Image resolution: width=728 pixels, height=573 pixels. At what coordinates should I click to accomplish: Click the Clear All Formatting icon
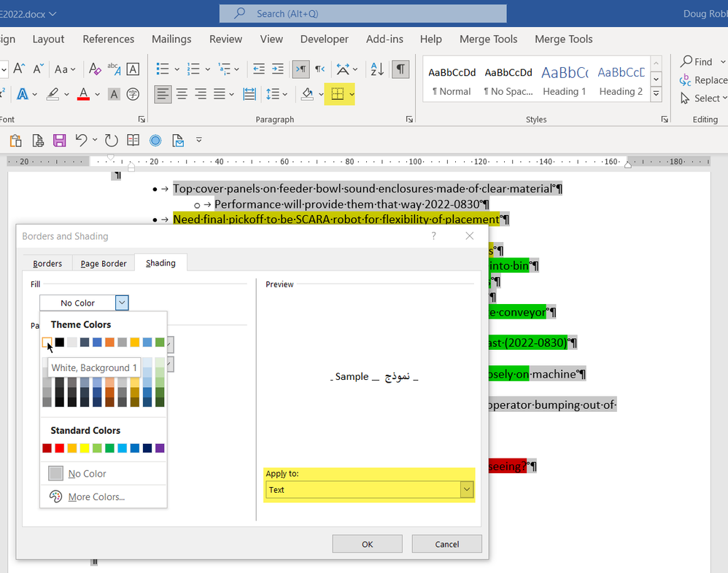(95, 69)
